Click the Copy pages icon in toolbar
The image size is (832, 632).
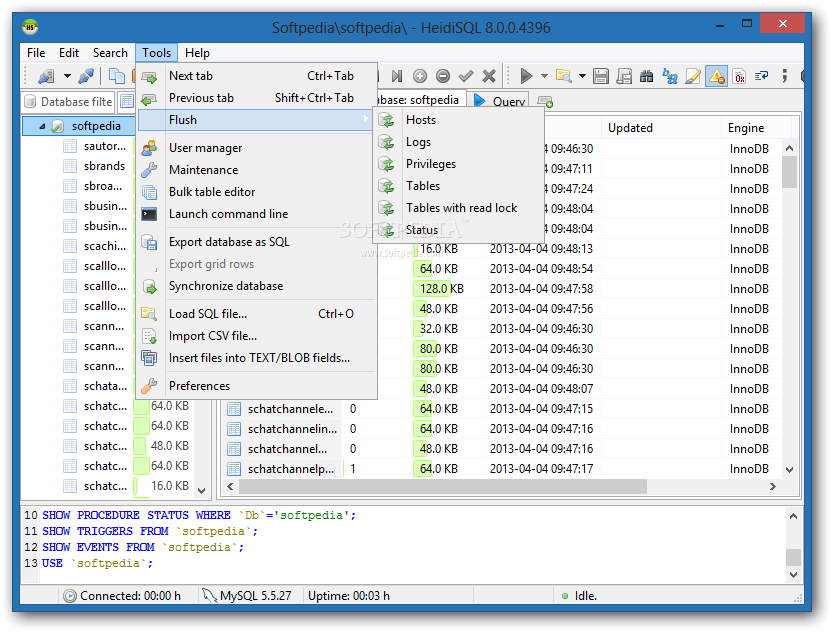pyautogui.click(x=116, y=76)
